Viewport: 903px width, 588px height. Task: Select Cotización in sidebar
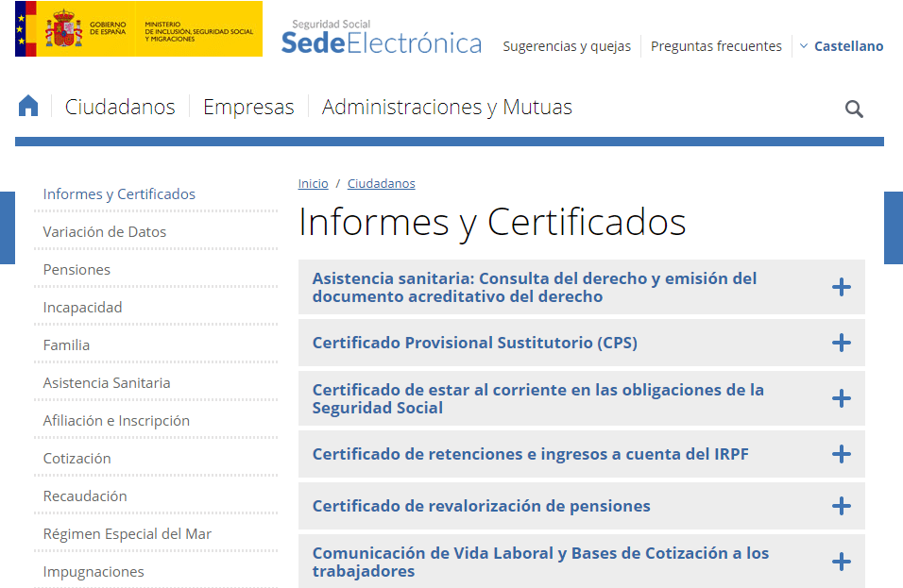pyautogui.click(x=77, y=459)
